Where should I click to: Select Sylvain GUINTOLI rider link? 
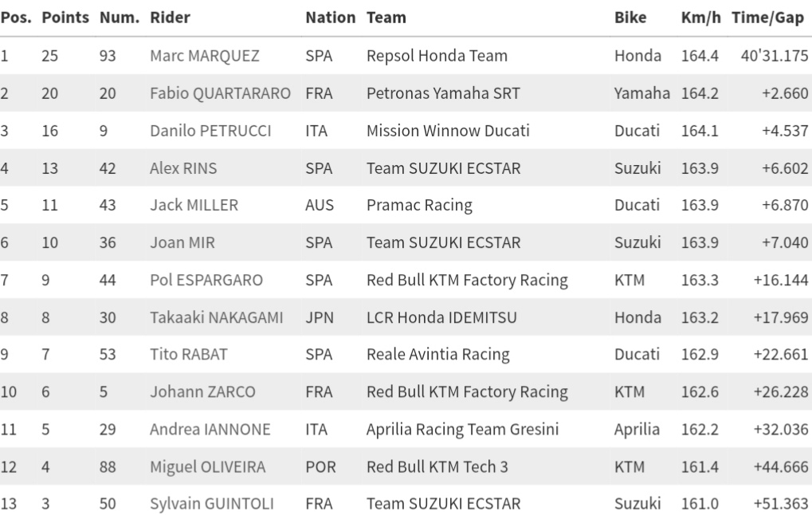tap(212, 504)
